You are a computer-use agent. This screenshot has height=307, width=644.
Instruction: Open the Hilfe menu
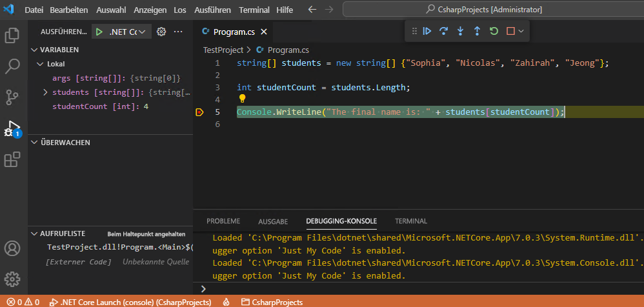pyautogui.click(x=285, y=10)
